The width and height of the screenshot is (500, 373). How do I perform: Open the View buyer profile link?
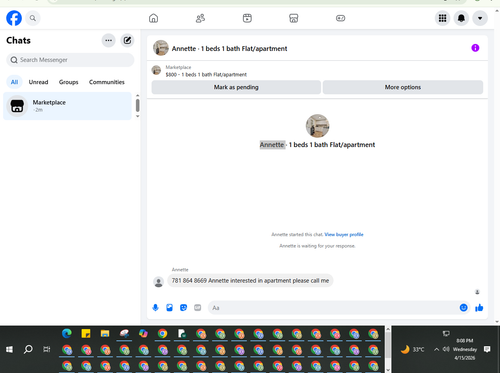tap(344, 235)
